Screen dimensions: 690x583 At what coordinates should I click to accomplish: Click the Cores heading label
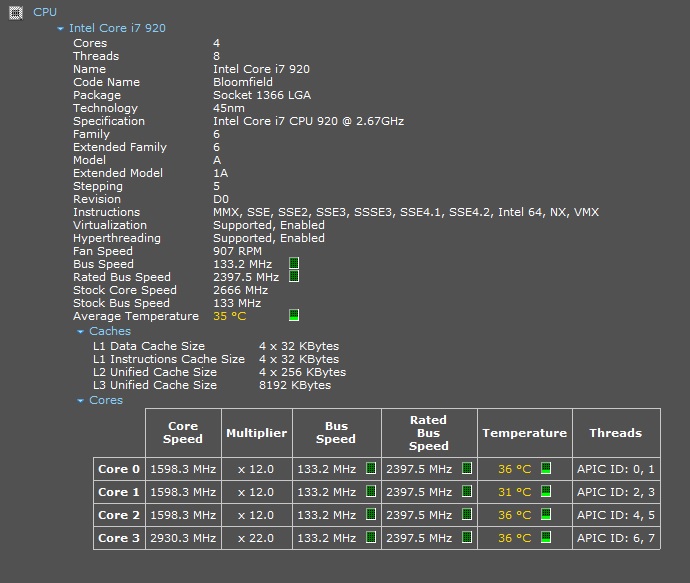pyautogui.click(x=106, y=400)
